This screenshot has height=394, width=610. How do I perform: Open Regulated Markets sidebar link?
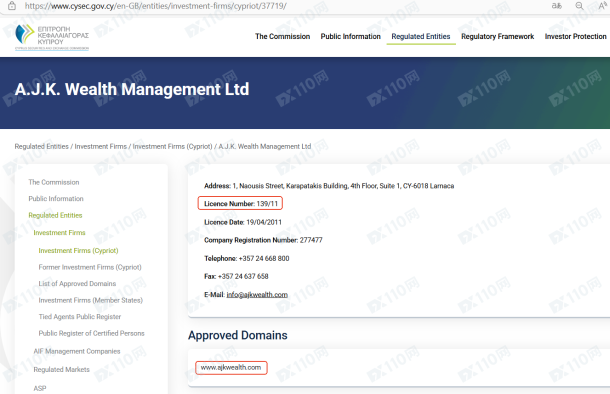[x=61, y=369]
